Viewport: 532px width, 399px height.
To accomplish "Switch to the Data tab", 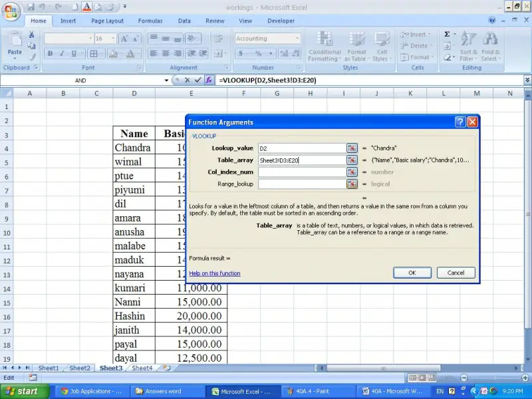I will click(184, 21).
